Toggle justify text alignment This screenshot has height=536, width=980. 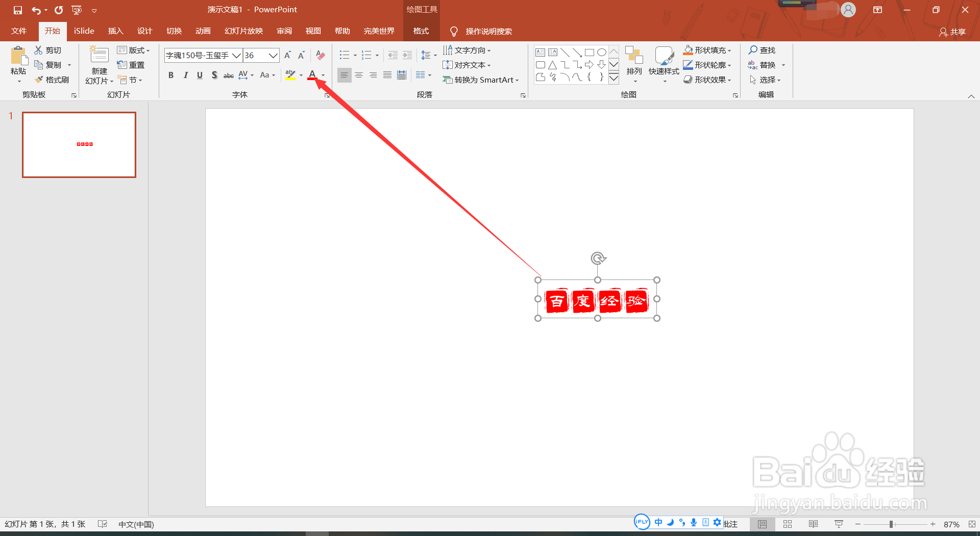[x=387, y=75]
